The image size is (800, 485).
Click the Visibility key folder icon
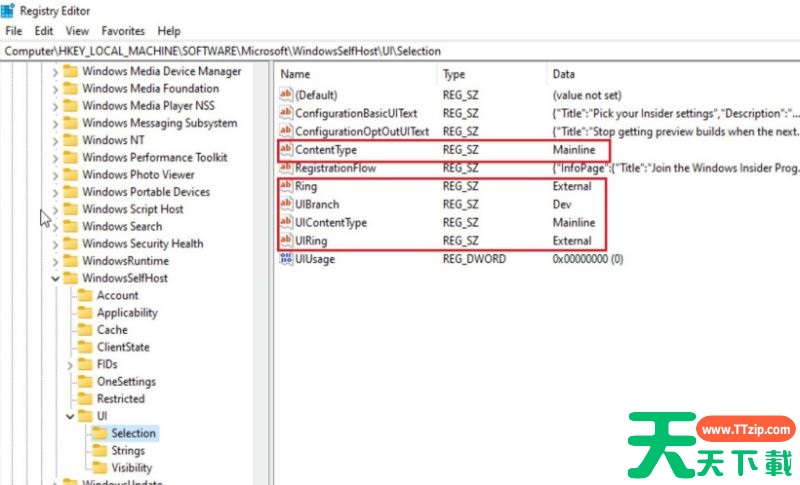click(99, 468)
